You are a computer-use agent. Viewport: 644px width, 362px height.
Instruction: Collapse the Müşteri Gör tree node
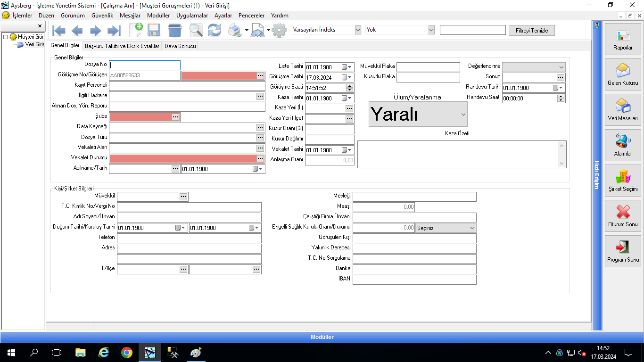5,37
